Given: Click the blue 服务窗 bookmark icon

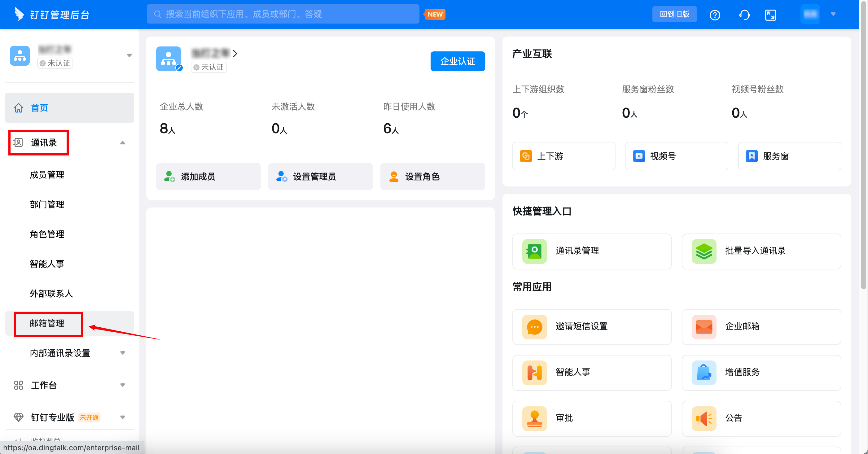Looking at the screenshot, I should click(752, 156).
